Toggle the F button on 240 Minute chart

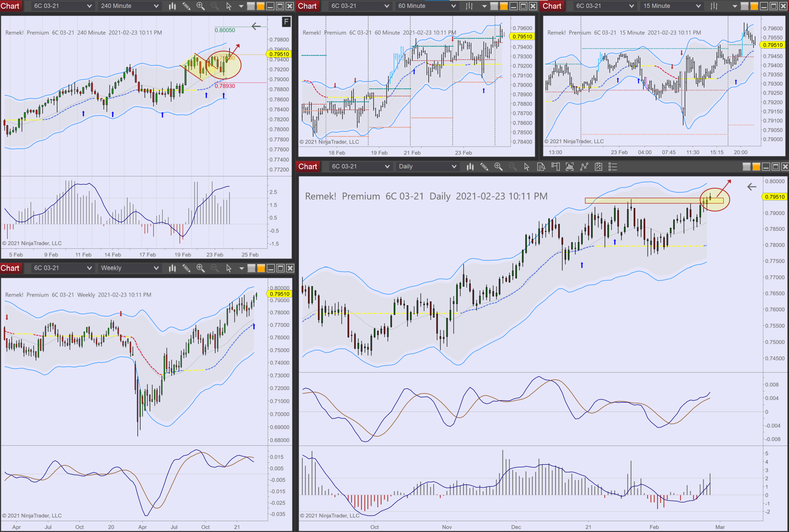[x=286, y=22]
